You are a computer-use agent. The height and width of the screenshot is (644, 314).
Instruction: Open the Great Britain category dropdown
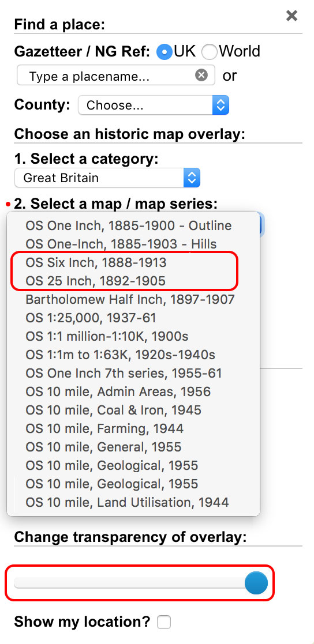[x=107, y=178]
